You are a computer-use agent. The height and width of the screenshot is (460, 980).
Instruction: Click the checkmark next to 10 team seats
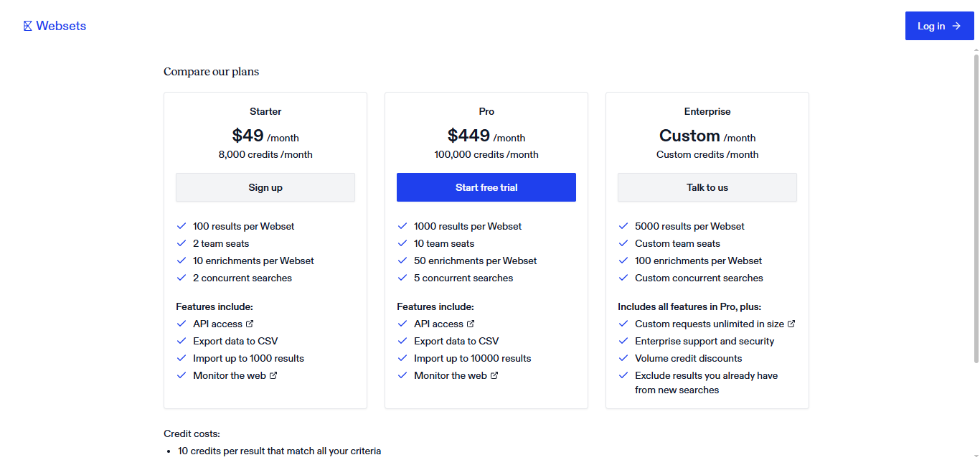[402, 243]
